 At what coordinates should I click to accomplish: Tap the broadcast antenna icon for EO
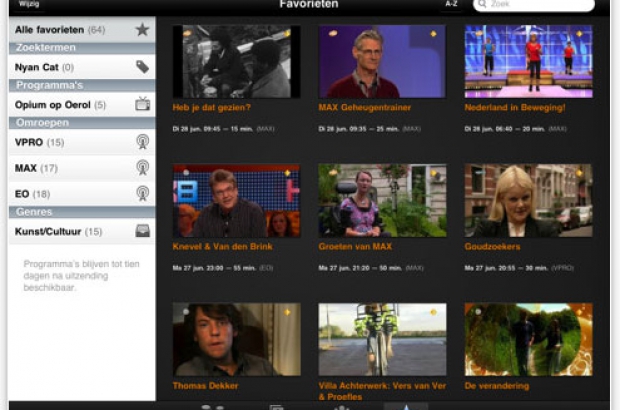[x=142, y=193]
